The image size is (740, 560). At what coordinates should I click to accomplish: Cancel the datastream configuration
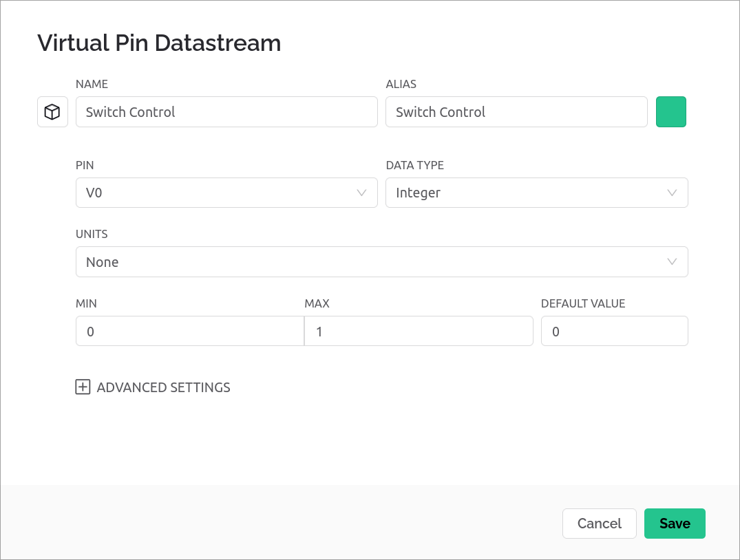pyautogui.click(x=599, y=524)
